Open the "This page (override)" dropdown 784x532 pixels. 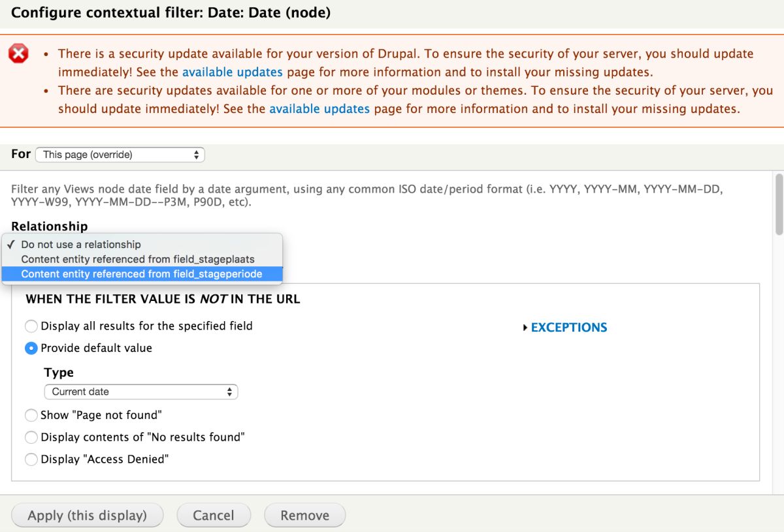[120, 155]
